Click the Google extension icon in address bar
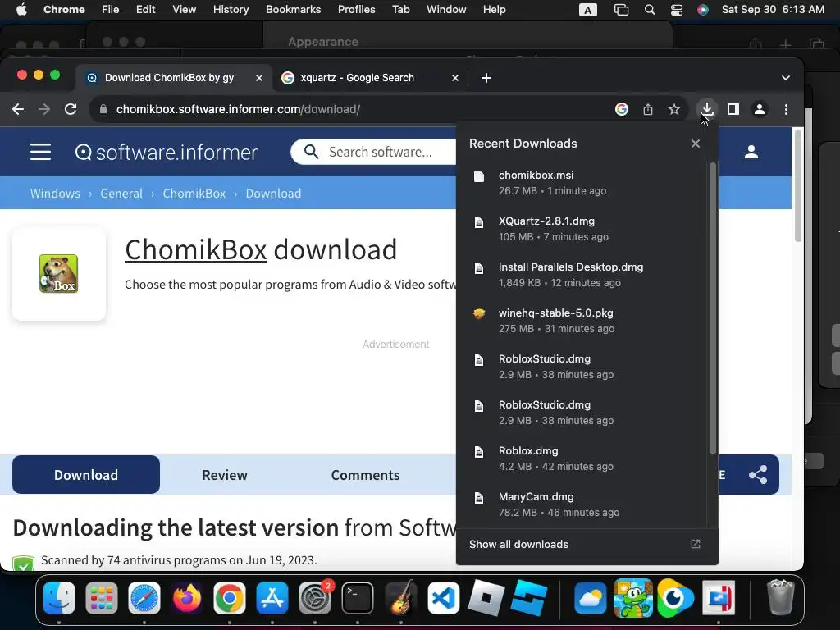840x630 pixels. (x=622, y=109)
